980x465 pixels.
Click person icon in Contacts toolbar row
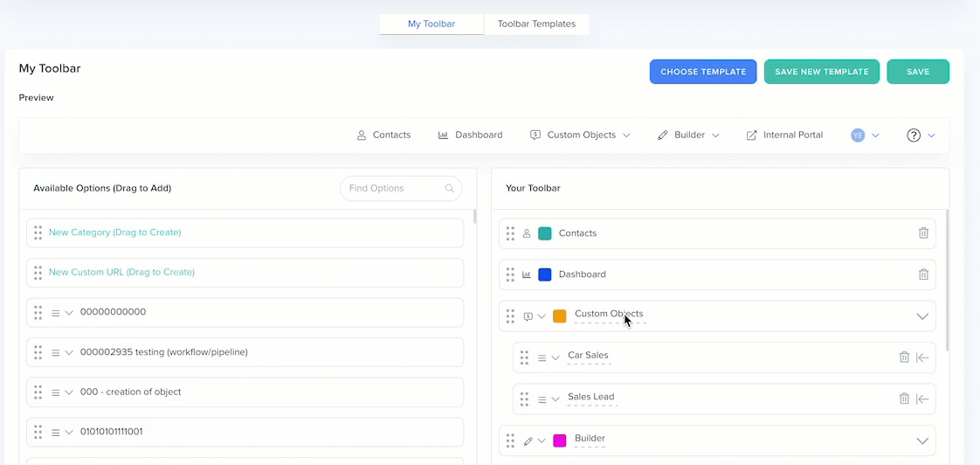coord(527,233)
